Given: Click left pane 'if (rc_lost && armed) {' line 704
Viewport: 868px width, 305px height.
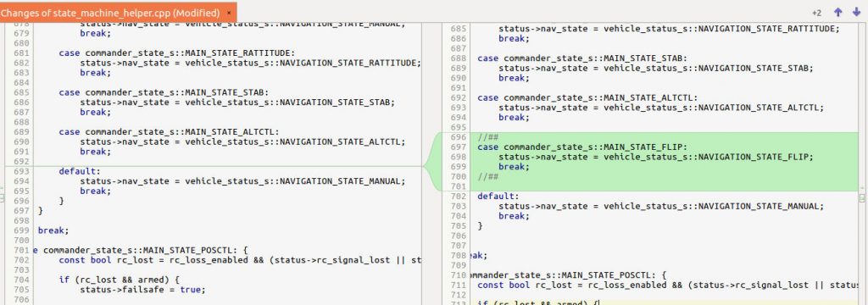Looking at the screenshot, I should [x=119, y=280].
